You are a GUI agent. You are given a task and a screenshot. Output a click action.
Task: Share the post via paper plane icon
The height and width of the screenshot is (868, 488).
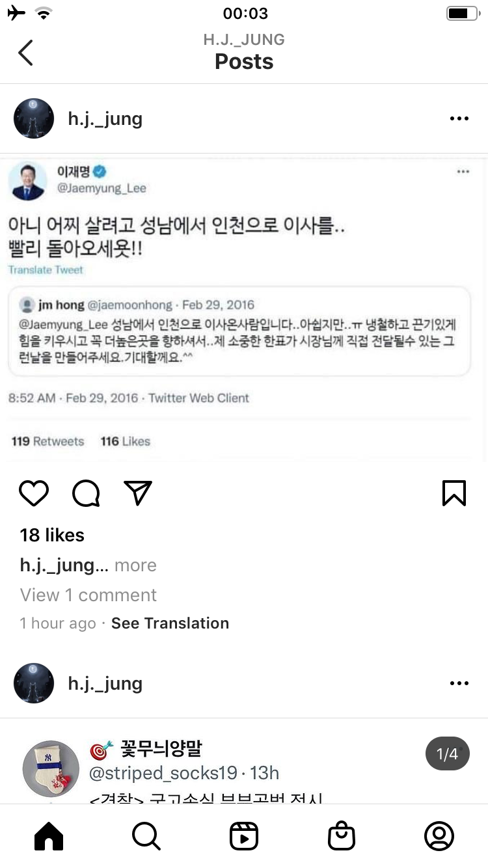click(138, 493)
